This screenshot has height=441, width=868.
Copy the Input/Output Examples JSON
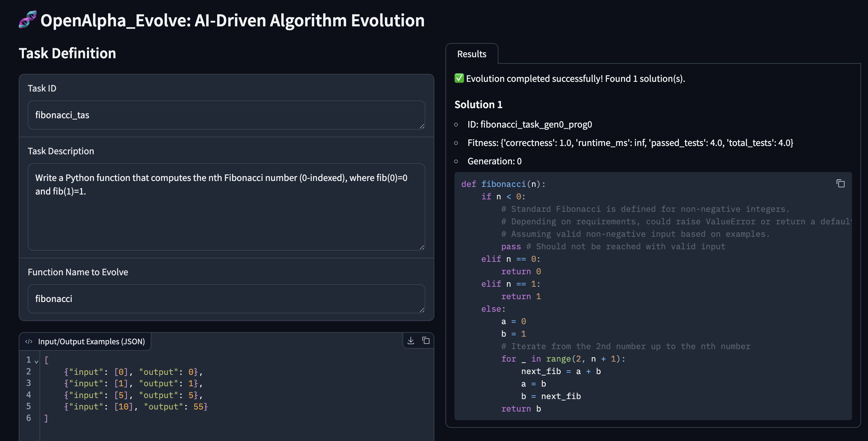click(x=426, y=340)
